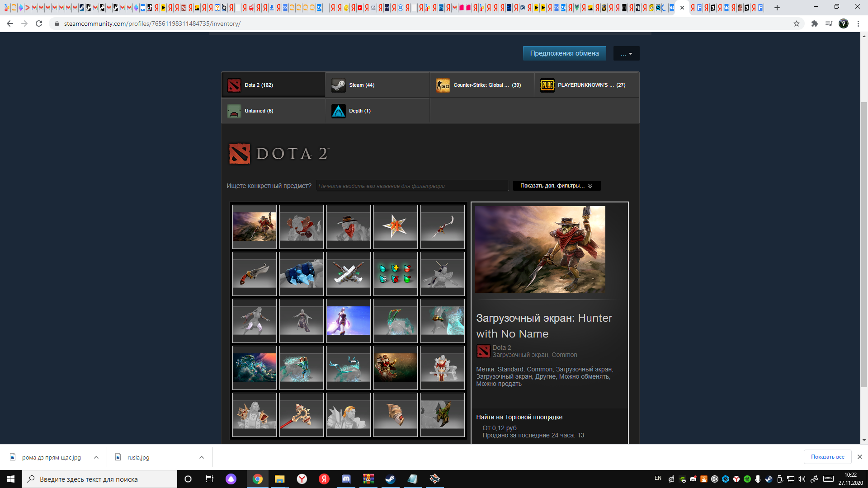The height and width of the screenshot is (488, 868).
Task: Open the clock and date panel
Action: coord(850,479)
